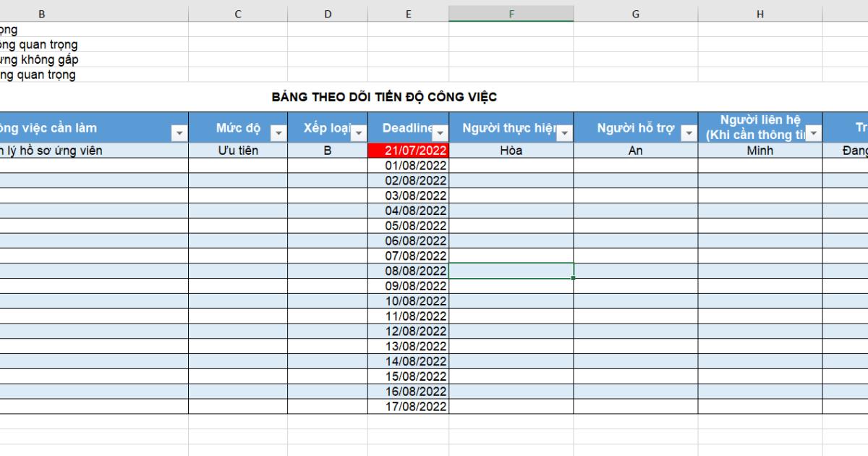
Task: Select the red deadline cell 21/07/2022
Action: tap(409, 151)
